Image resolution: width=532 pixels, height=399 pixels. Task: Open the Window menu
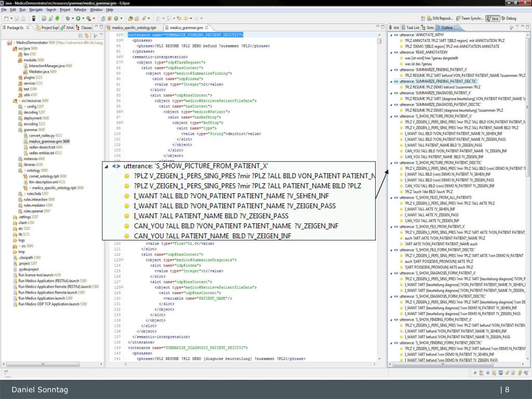(x=96, y=9)
